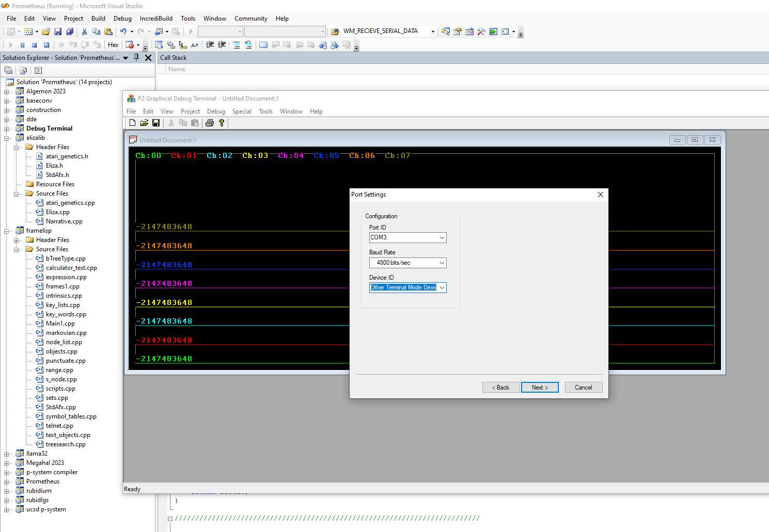Open the Port ID COM3 dropdown

click(x=442, y=238)
